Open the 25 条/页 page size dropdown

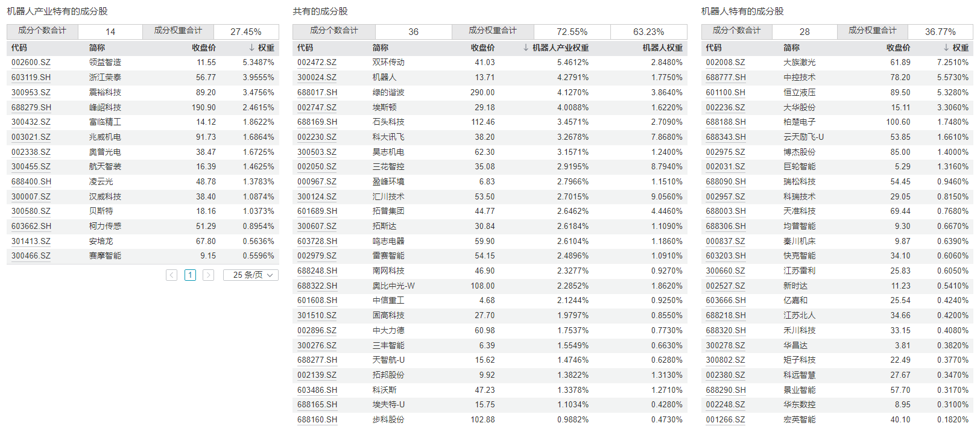pyautogui.click(x=251, y=275)
